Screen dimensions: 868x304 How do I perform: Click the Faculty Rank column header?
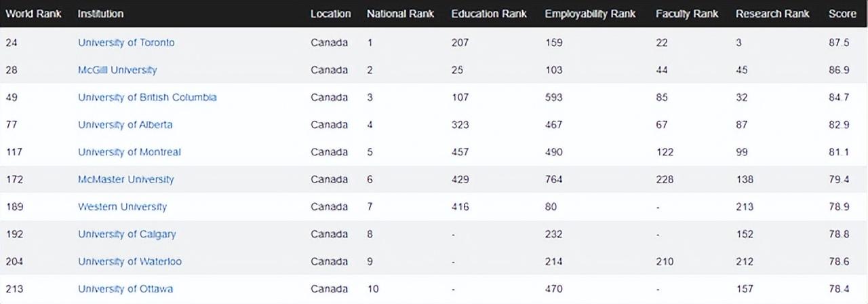click(686, 14)
